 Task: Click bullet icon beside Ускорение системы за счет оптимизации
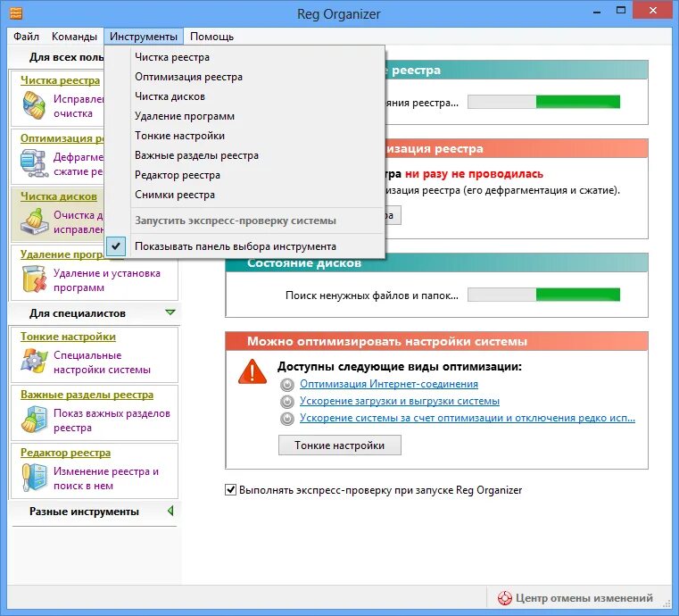286,419
